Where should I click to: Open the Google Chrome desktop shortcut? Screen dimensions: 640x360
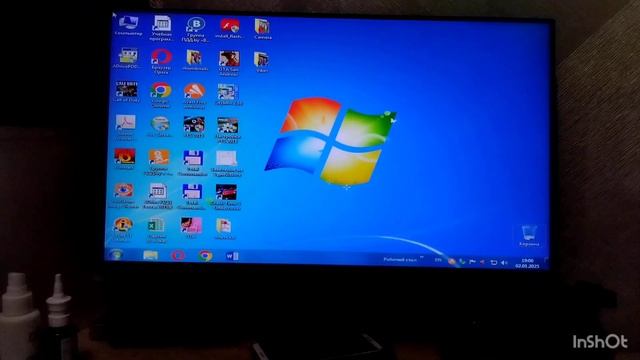[160, 95]
